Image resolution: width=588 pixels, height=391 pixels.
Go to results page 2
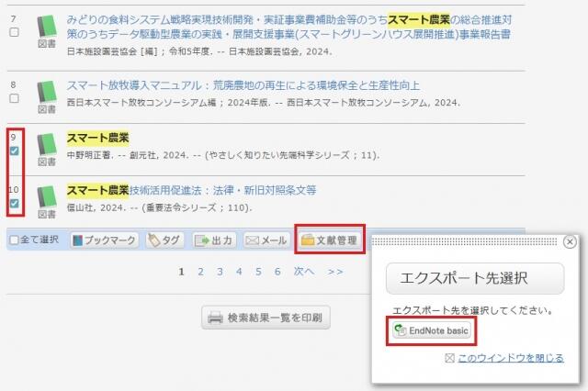tap(200, 272)
